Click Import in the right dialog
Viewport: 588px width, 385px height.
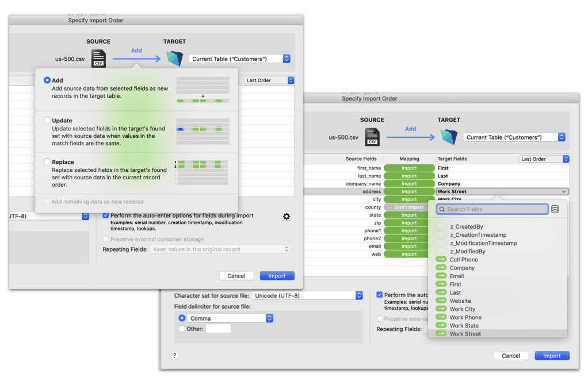(x=552, y=356)
